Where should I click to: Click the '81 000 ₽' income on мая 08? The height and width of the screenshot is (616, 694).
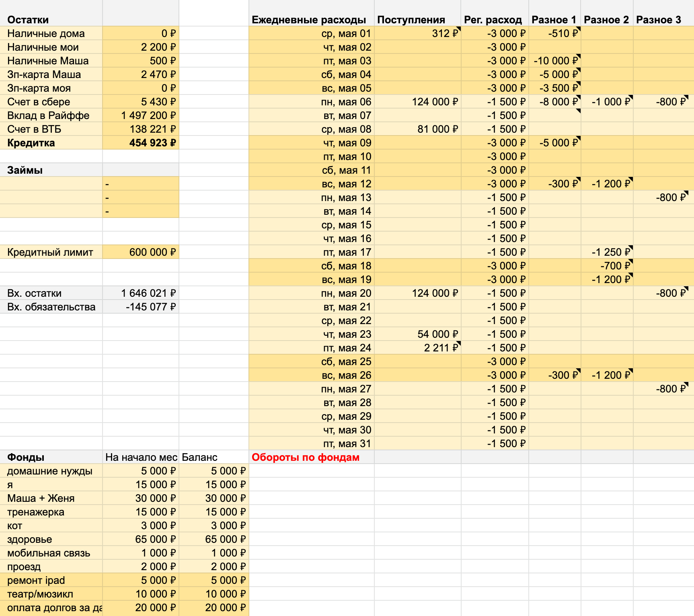coord(418,129)
